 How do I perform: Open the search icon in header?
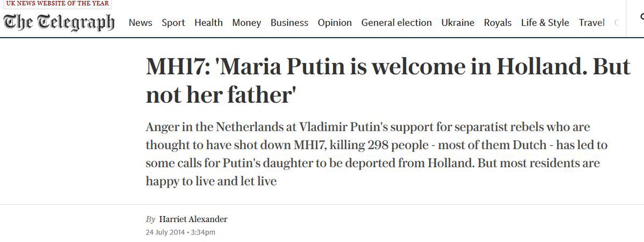pos(640,18)
